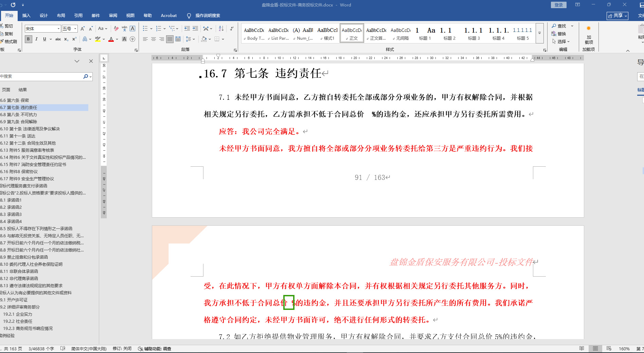Open the Review (审阅) tab
The height and width of the screenshot is (353, 644).
pyautogui.click(x=113, y=16)
